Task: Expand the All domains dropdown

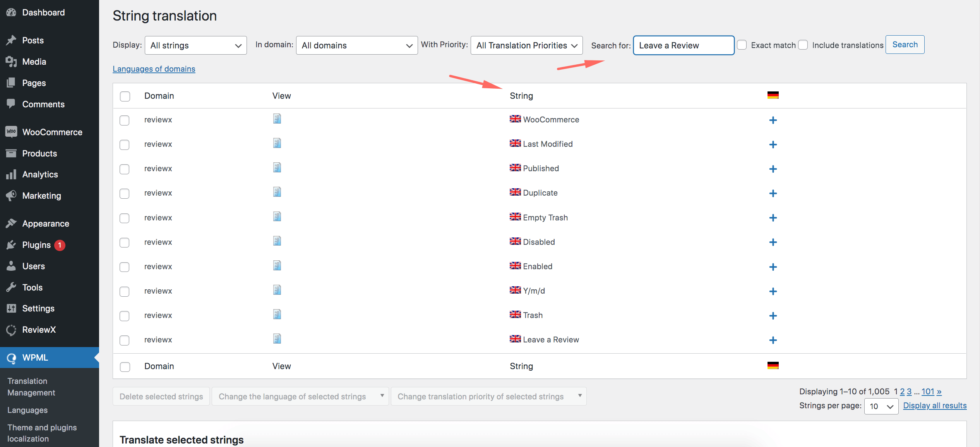Action: 356,45
